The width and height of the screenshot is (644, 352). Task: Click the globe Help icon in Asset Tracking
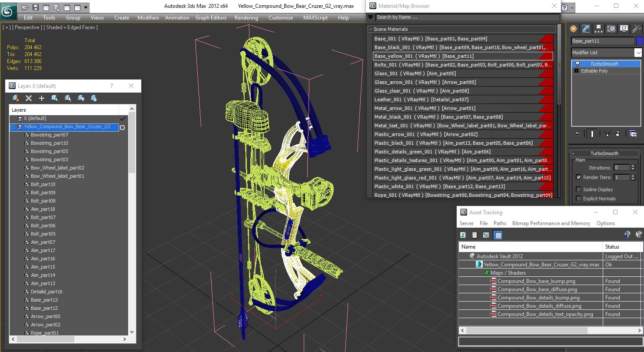click(x=627, y=235)
